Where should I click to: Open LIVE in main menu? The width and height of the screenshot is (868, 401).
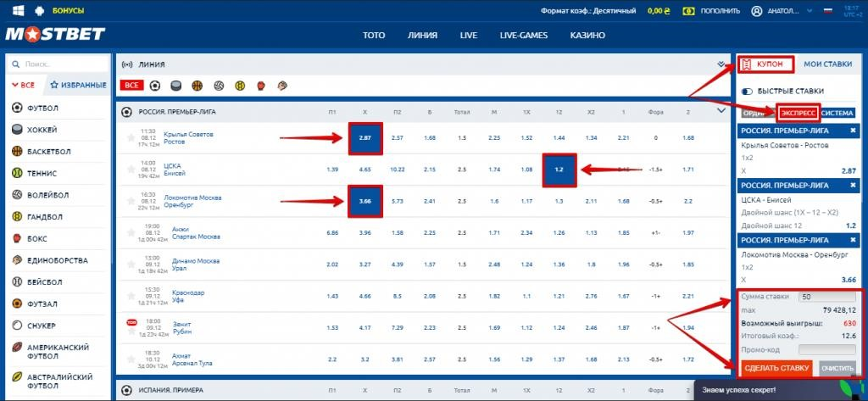point(468,35)
